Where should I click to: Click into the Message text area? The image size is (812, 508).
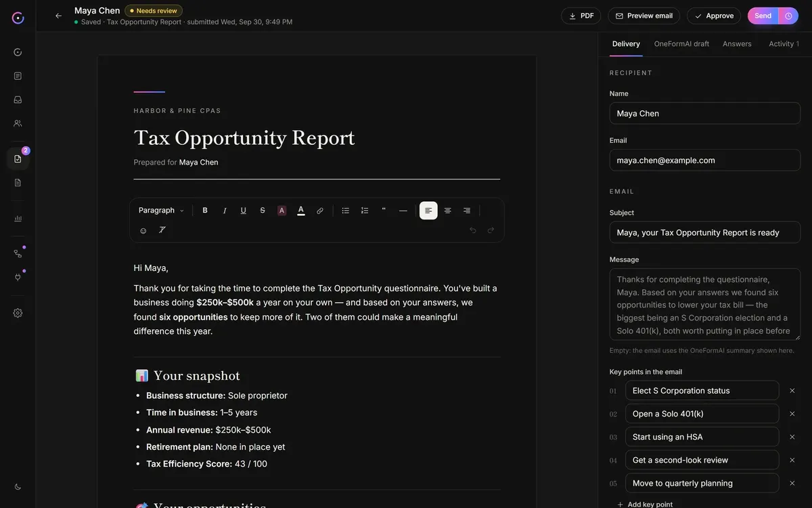point(704,304)
